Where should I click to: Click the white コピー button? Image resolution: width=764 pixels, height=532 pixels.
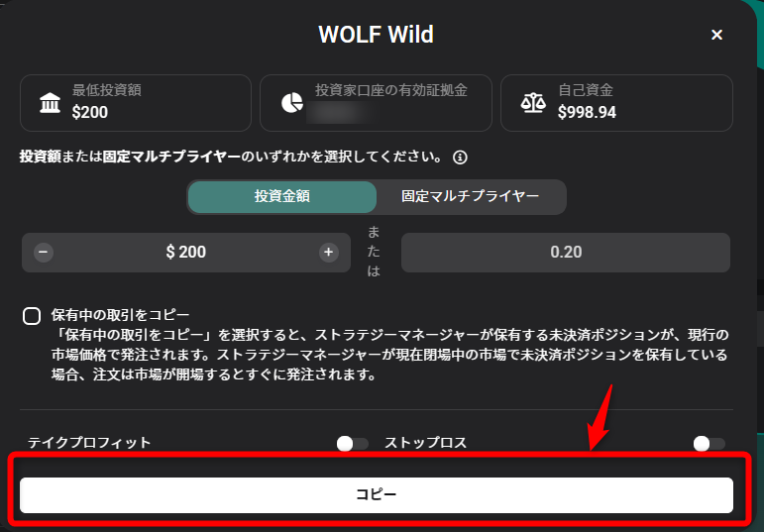pos(377,494)
